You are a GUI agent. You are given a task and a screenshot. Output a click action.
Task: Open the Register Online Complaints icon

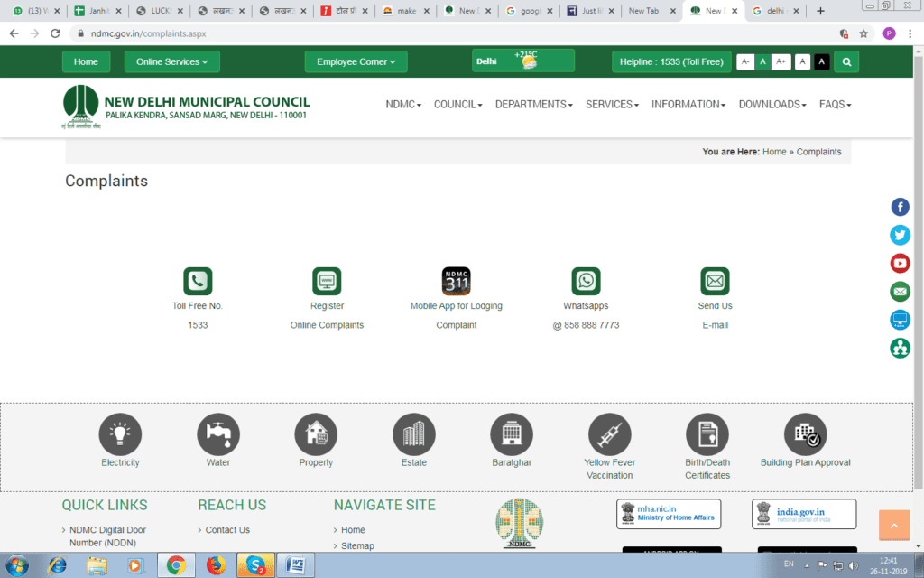click(x=327, y=281)
